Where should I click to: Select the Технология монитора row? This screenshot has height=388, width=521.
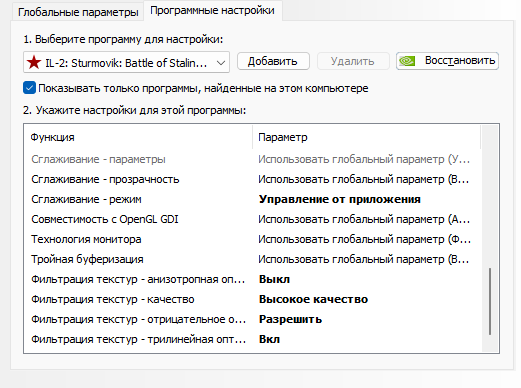point(253,239)
